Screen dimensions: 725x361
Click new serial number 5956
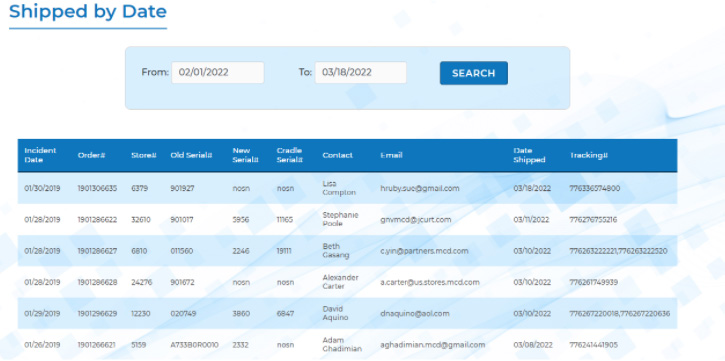click(241, 220)
